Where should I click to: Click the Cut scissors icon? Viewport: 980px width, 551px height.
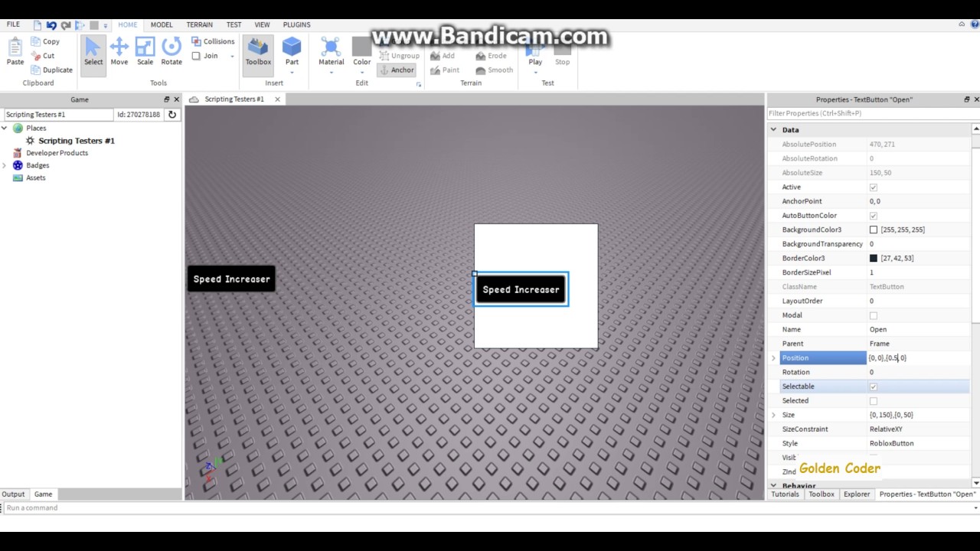point(36,56)
